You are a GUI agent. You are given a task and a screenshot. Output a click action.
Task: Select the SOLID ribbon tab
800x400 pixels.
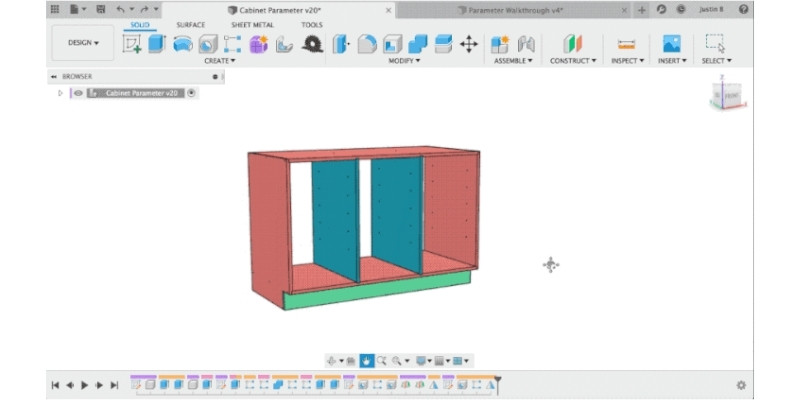tap(140, 25)
